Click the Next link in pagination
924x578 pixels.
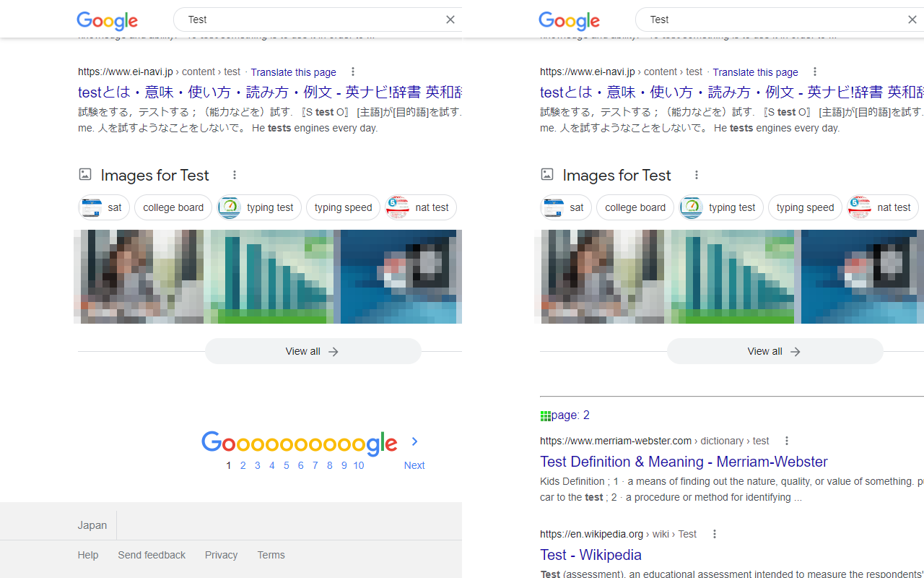[414, 465]
